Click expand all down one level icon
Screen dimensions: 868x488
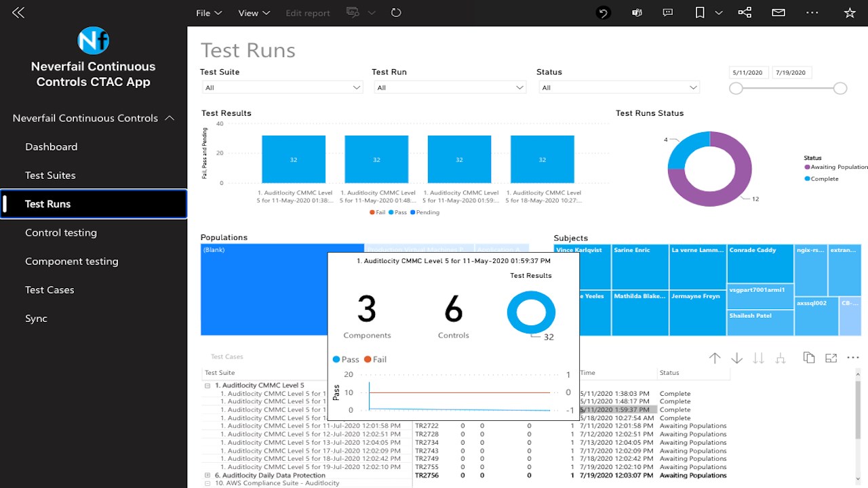click(781, 358)
